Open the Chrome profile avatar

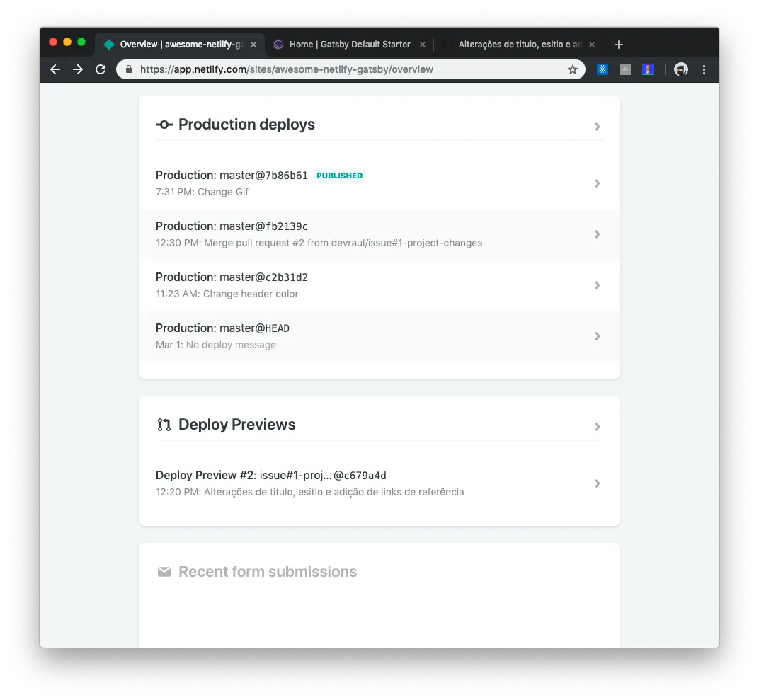click(x=681, y=69)
